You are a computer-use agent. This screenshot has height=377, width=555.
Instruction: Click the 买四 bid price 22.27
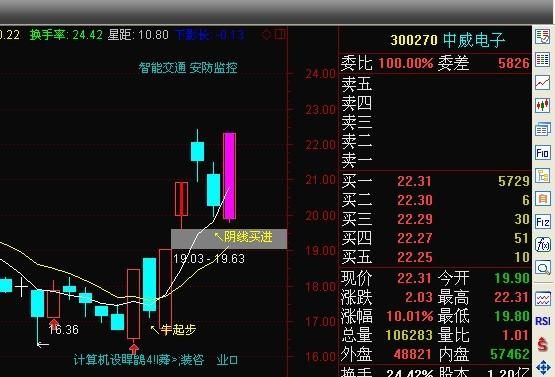click(x=414, y=238)
